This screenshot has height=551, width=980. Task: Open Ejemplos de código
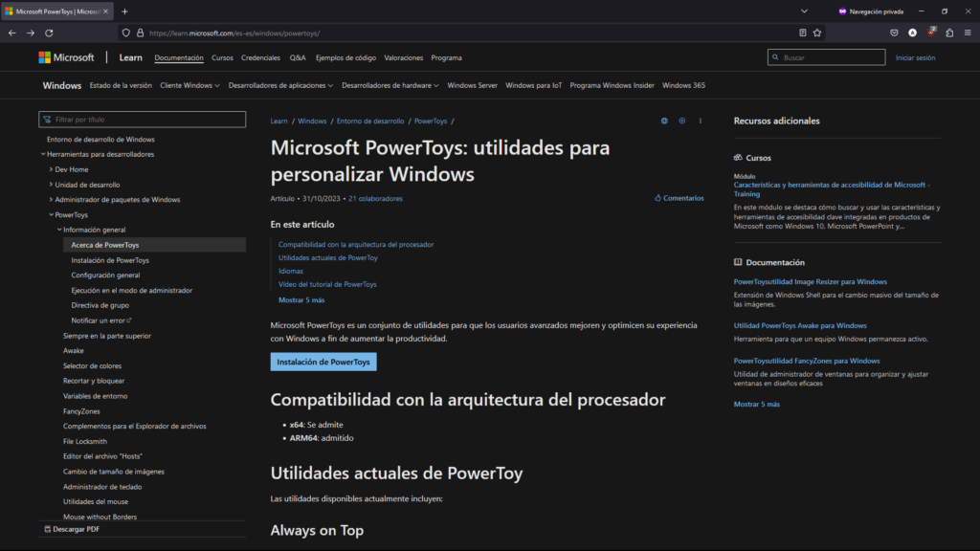[x=345, y=57]
